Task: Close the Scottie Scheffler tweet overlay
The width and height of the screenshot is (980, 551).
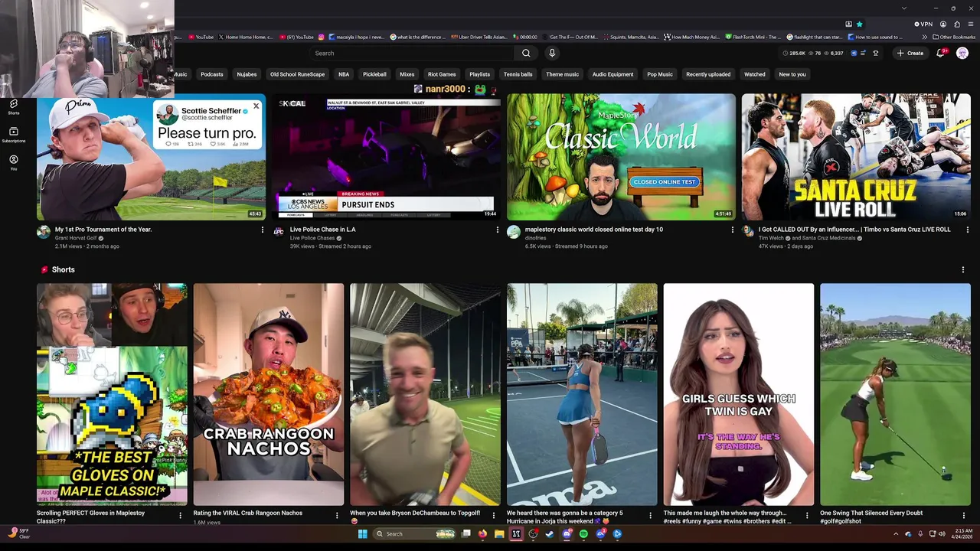Action: [256, 106]
